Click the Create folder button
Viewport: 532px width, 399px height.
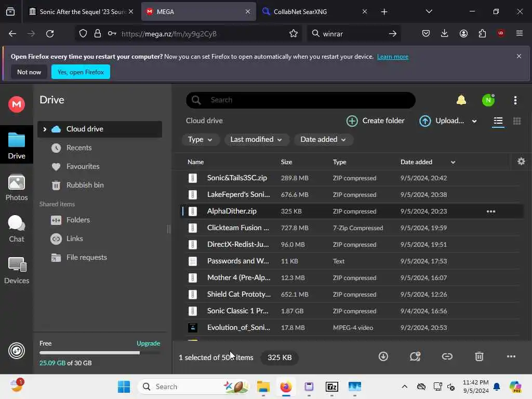coord(376,121)
